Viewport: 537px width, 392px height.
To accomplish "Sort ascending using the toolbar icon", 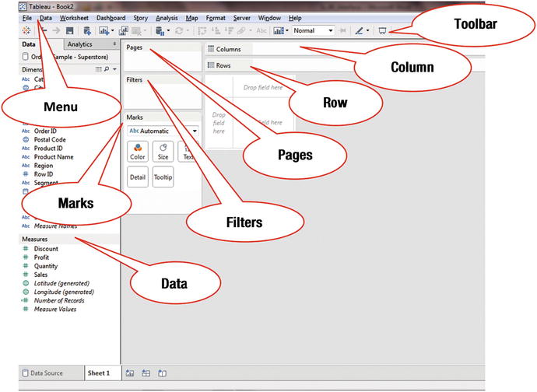I will click(x=216, y=31).
